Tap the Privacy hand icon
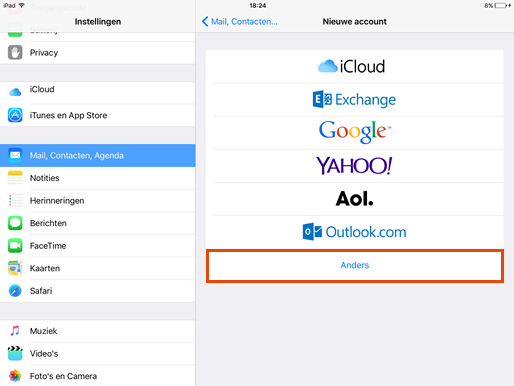Viewport: 514px width, 386px height. pyautogui.click(x=15, y=53)
